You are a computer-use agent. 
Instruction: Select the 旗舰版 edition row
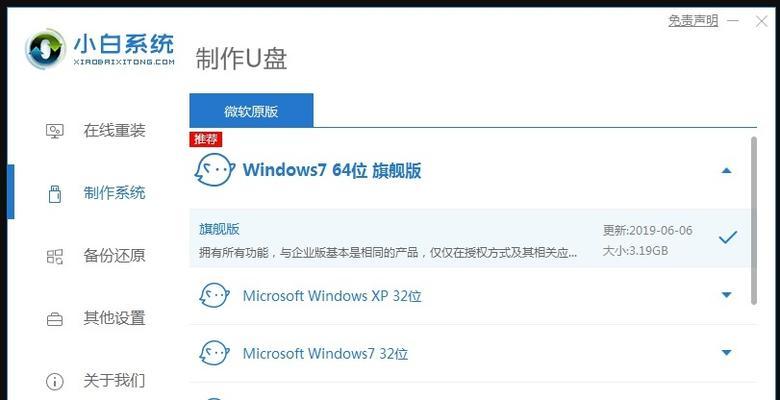point(470,238)
